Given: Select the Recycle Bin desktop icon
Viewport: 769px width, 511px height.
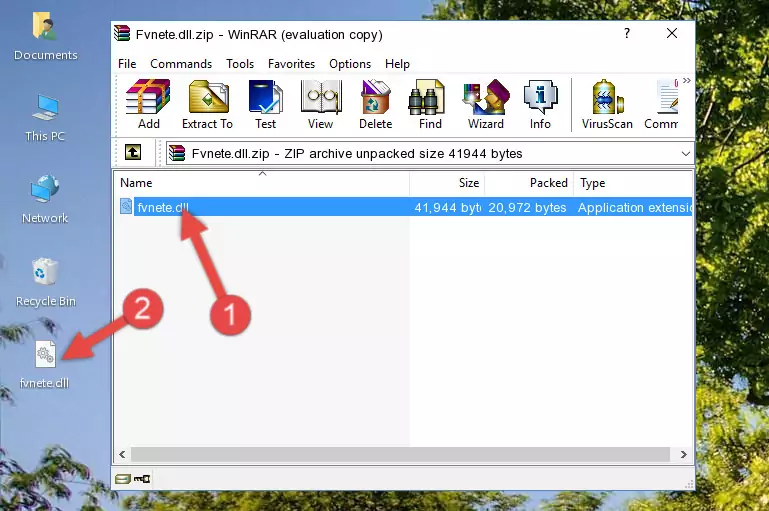Looking at the screenshot, I should tap(45, 282).
